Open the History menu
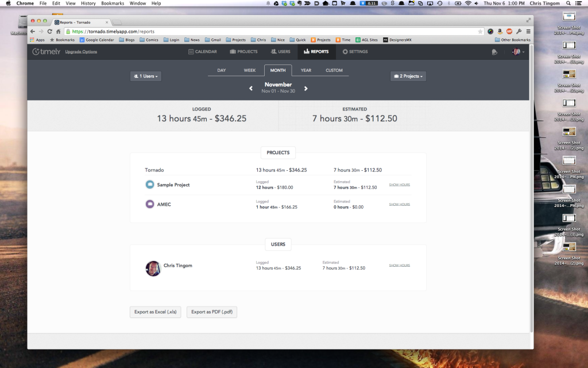The image size is (588, 368). (88, 3)
